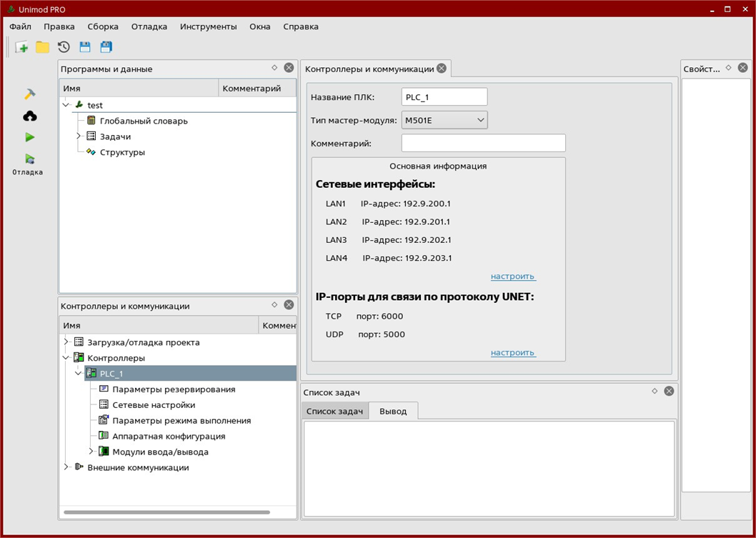This screenshot has width=756, height=538.
Task: Upload project to controller cloud icon
Action: click(x=30, y=116)
